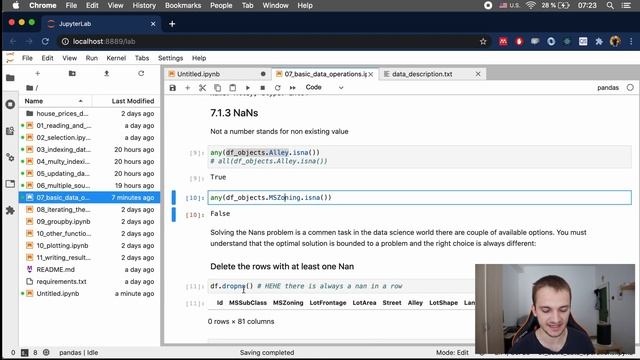
Task: Upload files with the upload arrow icon
Action: (x=107, y=73)
